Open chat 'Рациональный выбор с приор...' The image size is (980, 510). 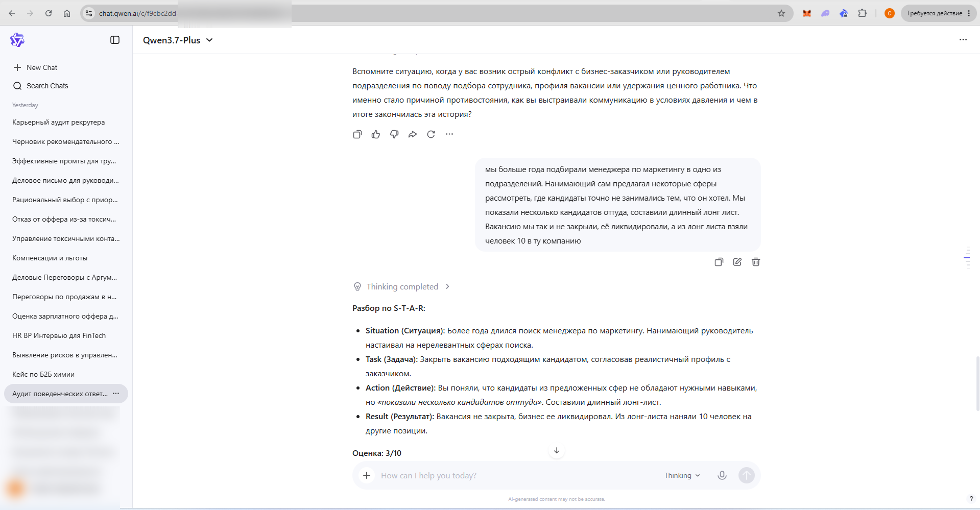(x=66, y=200)
